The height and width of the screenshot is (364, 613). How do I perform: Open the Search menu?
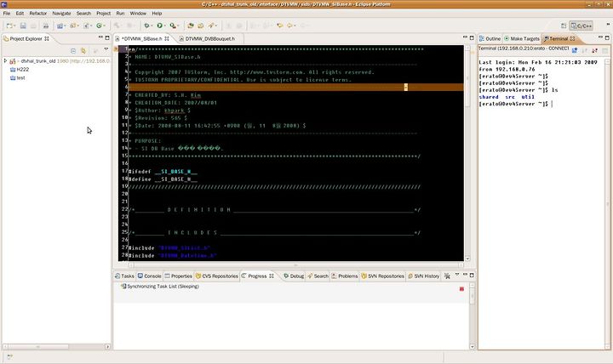(83, 14)
